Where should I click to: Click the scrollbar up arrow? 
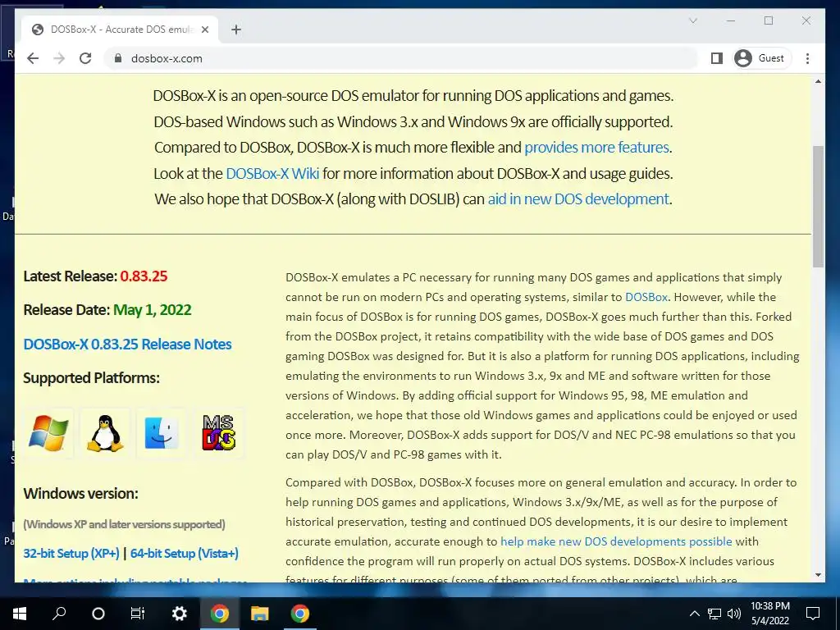(818, 82)
